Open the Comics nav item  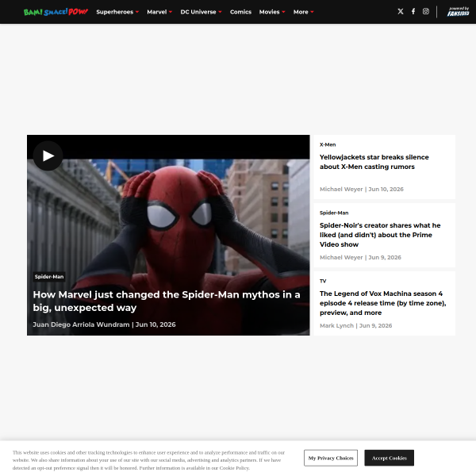pyautogui.click(x=240, y=12)
